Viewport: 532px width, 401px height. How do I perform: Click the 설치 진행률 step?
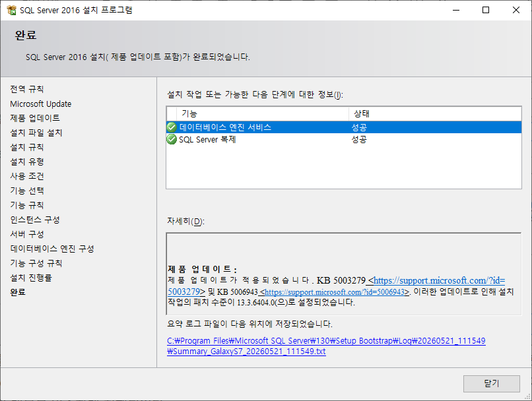tap(31, 278)
